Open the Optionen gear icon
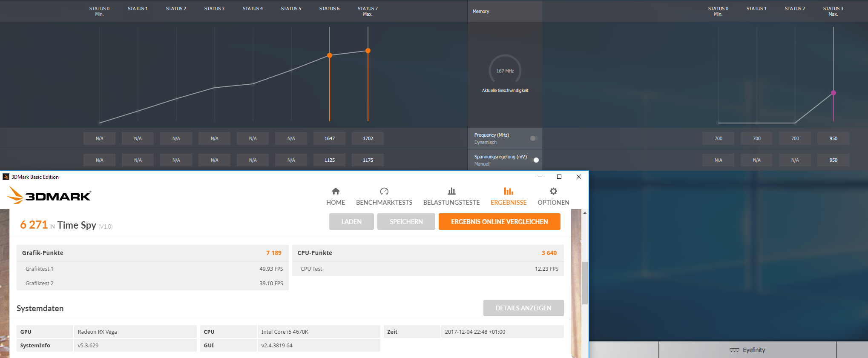The height and width of the screenshot is (358, 868). 553,191
